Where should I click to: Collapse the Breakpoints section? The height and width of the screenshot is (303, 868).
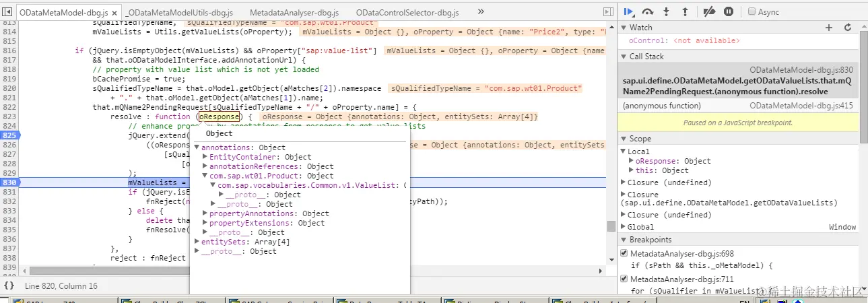624,240
